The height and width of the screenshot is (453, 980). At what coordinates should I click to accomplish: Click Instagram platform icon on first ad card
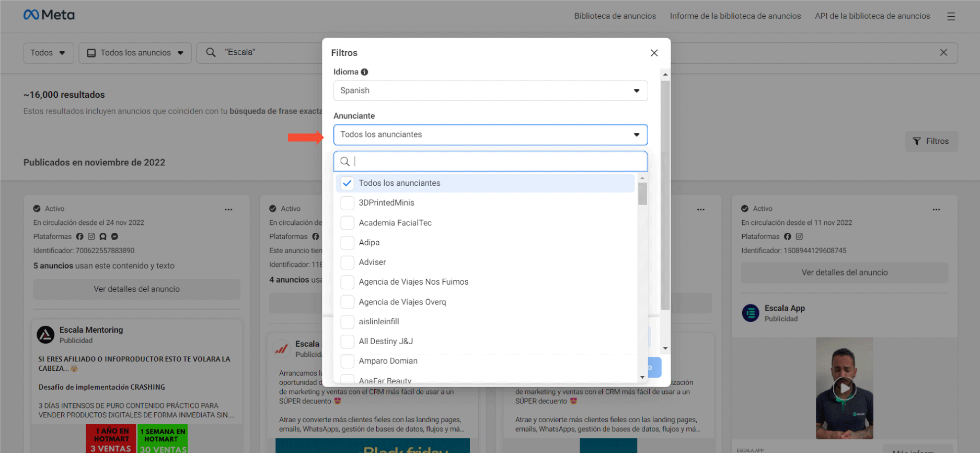(x=91, y=236)
